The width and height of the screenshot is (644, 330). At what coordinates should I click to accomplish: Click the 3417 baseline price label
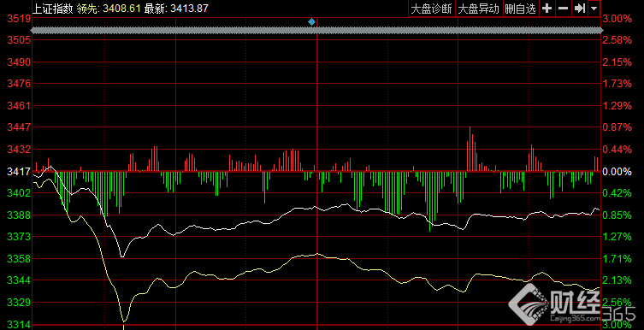17,171
